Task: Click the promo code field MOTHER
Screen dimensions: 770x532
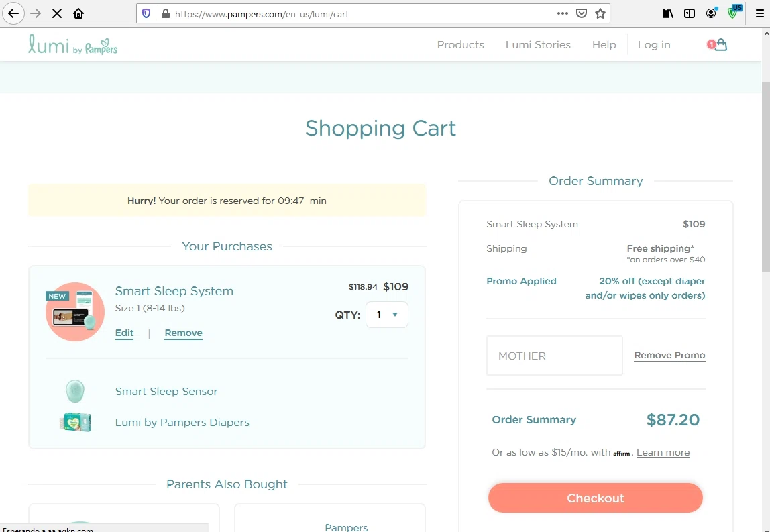Action: click(555, 356)
